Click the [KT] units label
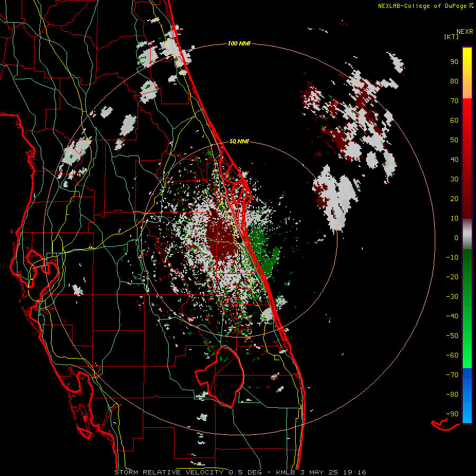476x476 pixels. tap(451, 36)
